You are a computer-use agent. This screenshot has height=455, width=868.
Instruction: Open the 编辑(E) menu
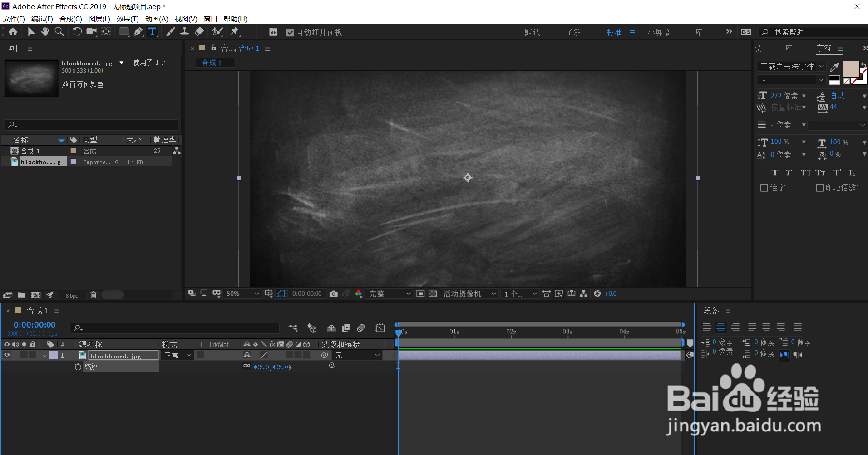click(42, 19)
